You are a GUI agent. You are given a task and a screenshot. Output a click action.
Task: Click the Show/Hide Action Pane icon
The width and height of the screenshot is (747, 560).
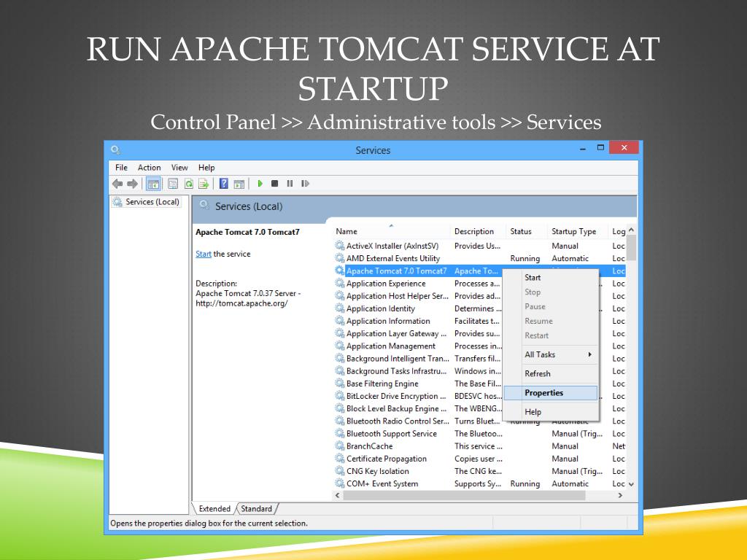point(239,184)
